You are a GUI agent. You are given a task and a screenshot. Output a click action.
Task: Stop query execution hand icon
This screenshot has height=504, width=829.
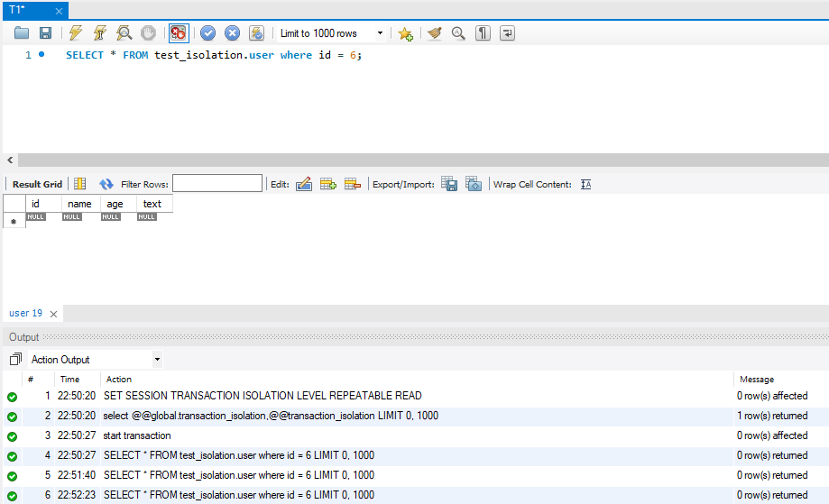coord(149,33)
